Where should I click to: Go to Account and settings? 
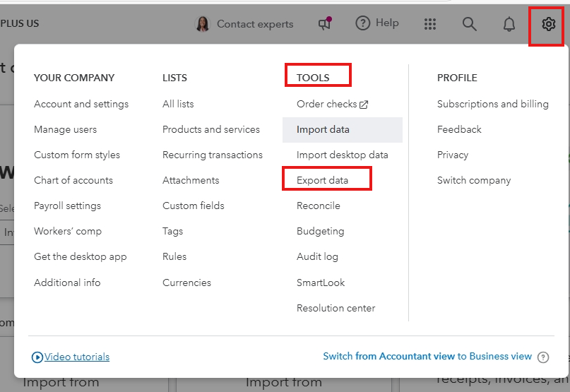(81, 104)
